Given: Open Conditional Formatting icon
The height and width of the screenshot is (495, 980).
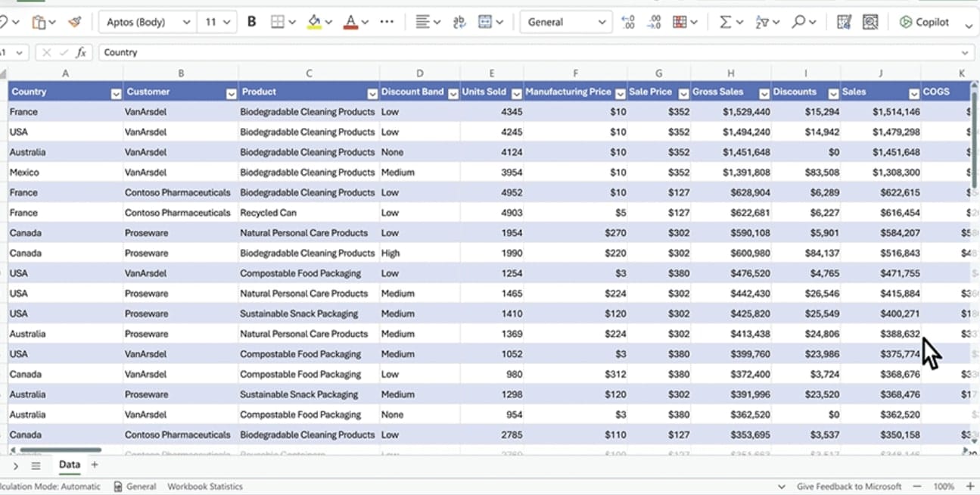Looking at the screenshot, I should (680, 22).
